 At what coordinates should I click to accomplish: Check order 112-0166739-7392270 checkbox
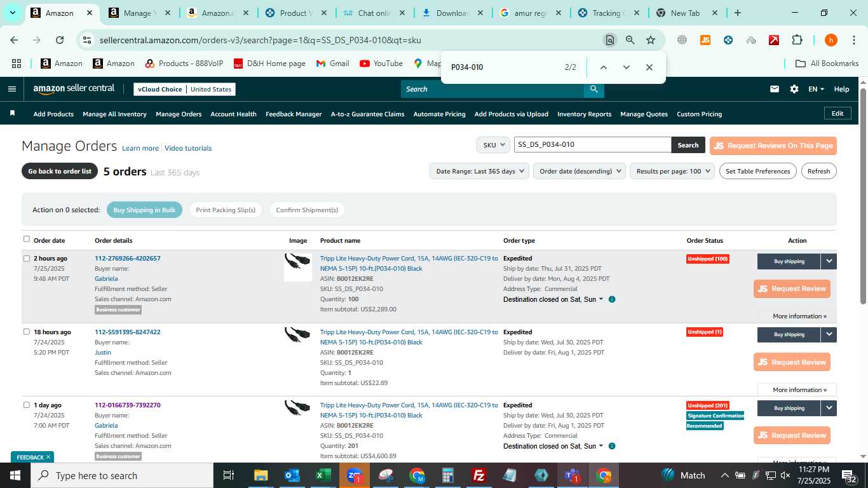click(27, 405)
